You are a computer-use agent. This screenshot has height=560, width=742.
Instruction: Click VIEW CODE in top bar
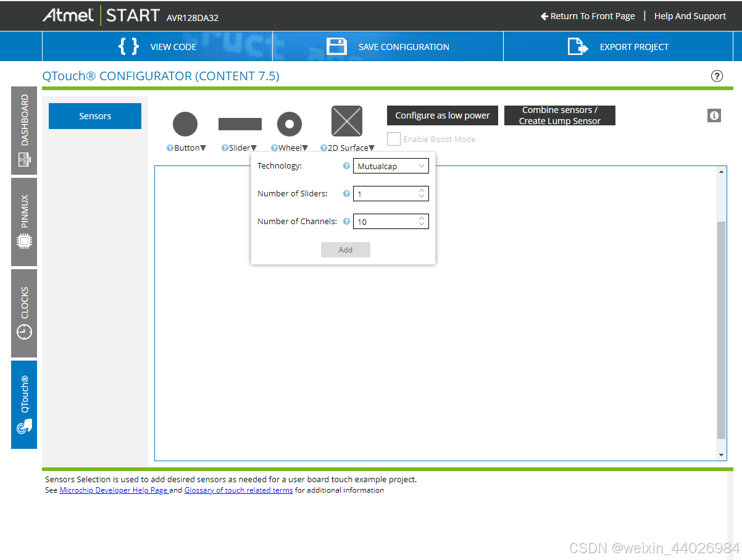point(157,47)
